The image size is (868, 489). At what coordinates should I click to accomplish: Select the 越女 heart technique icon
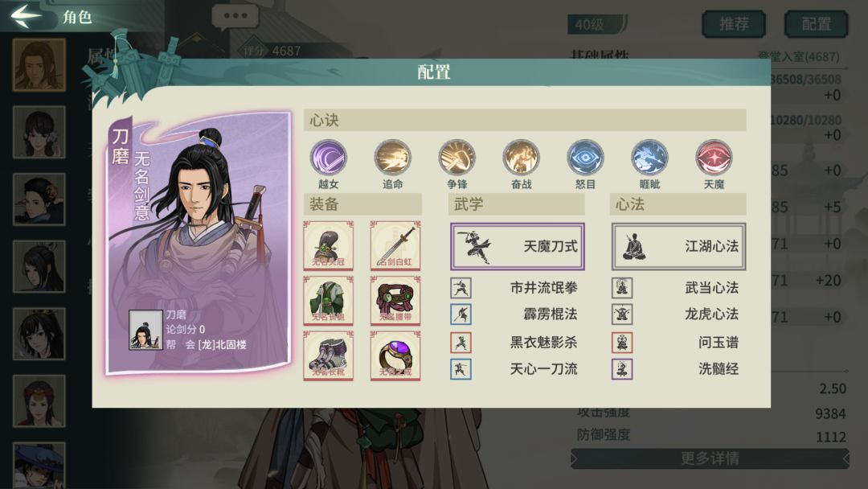pyautogui.click(x=328, y=158)
